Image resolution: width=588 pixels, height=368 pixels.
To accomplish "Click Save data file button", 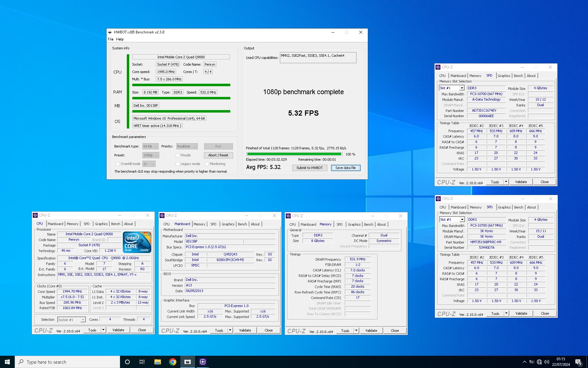I will click(x=345, y=168).
